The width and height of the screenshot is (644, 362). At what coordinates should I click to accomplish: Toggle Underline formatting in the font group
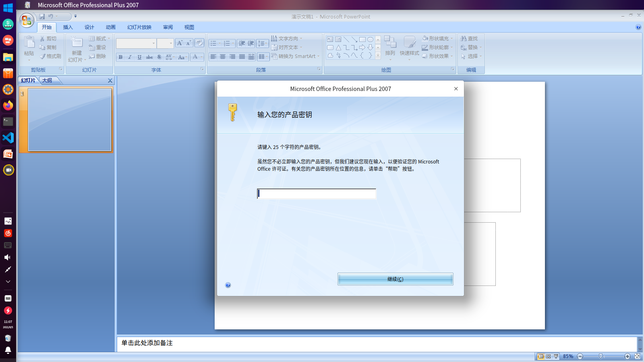139,57
